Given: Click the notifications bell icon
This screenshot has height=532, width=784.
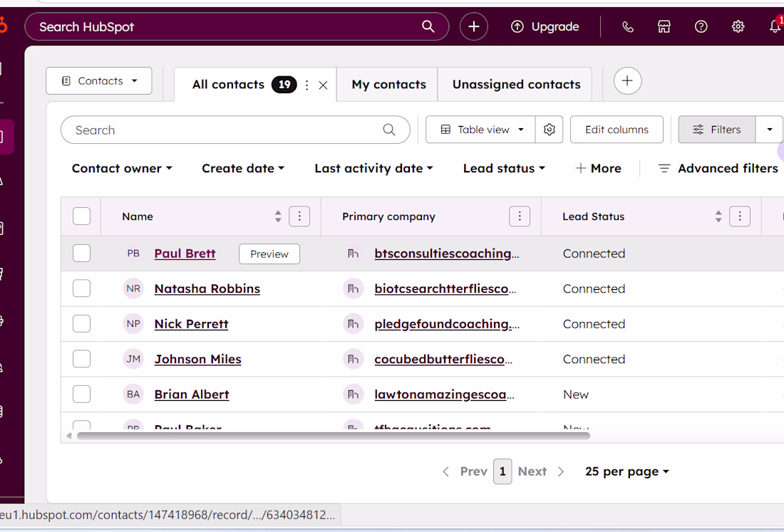Looking at the screenshot, I should [x=775, y=27].
